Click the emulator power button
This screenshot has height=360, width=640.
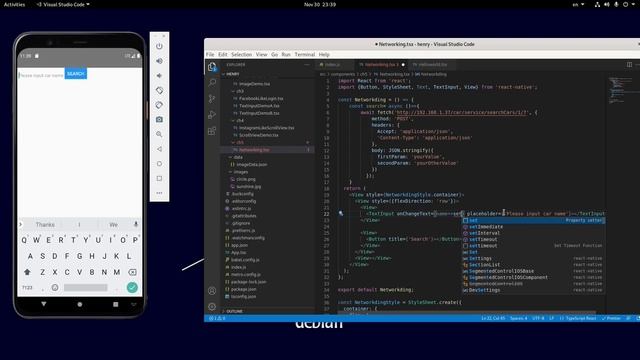pos(159,46)
